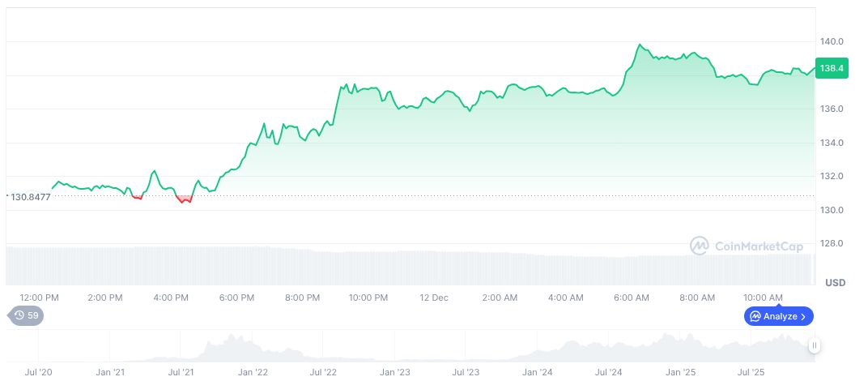Viewport: 868px width, 381px height.
Task: Jump to Jul '20 in the navigator
Action: [39, 372]
